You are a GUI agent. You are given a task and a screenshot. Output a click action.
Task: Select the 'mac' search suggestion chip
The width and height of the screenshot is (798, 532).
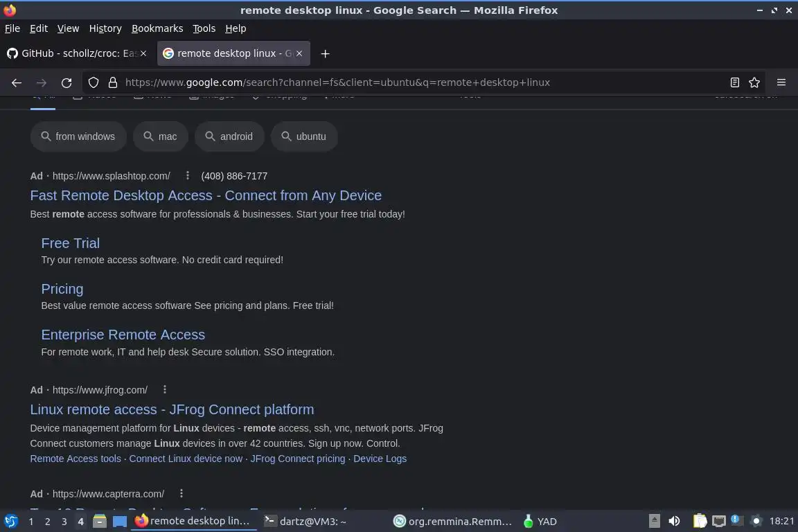coord(160,136)
